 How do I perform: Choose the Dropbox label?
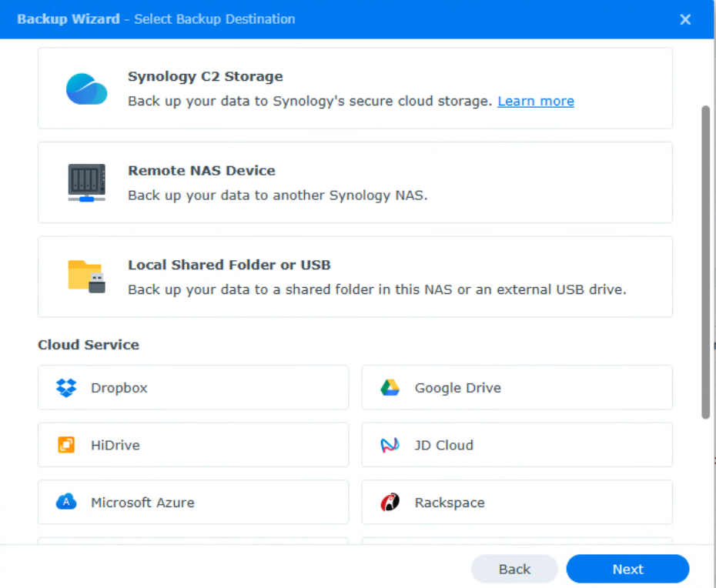pyautogui.click(x=119, y=388)
